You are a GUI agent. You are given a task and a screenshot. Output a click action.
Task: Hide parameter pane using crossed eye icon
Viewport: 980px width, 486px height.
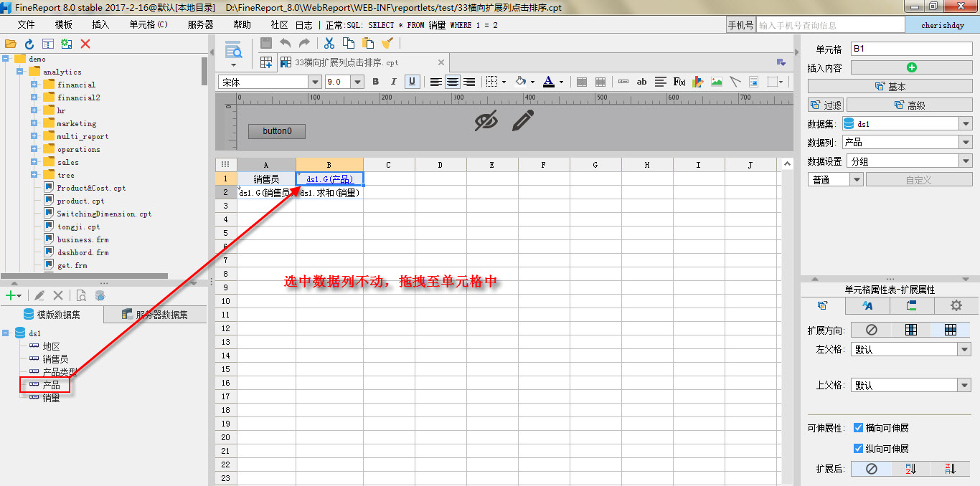tap(486, 120)
